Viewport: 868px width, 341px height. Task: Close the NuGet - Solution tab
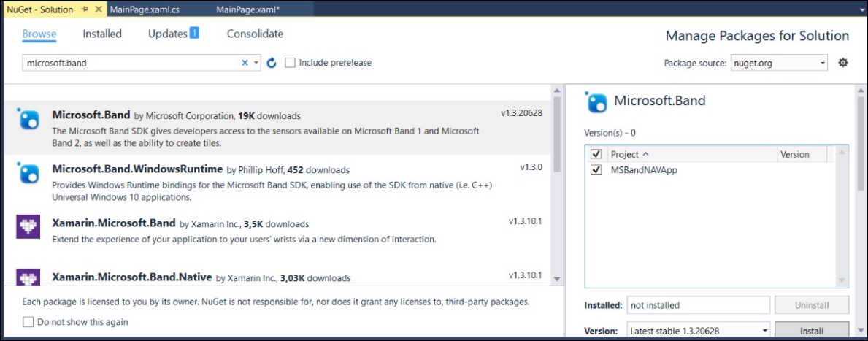pos(99,9)
